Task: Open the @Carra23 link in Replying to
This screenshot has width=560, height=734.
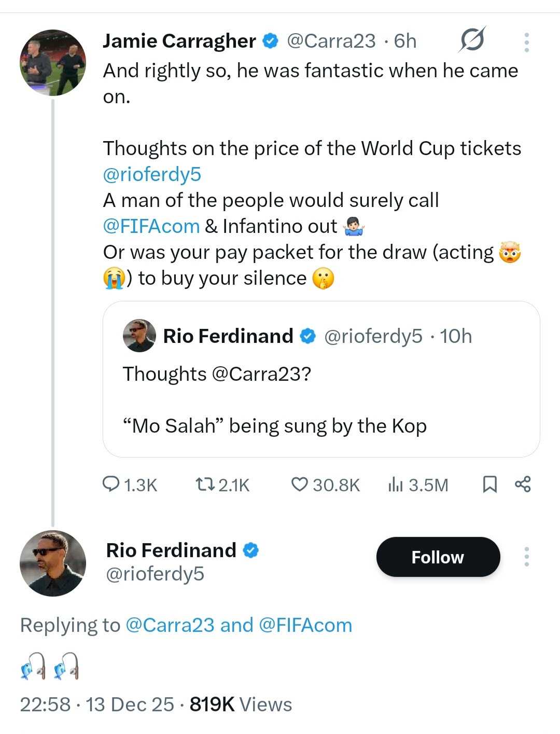Action: coord(170,625)
